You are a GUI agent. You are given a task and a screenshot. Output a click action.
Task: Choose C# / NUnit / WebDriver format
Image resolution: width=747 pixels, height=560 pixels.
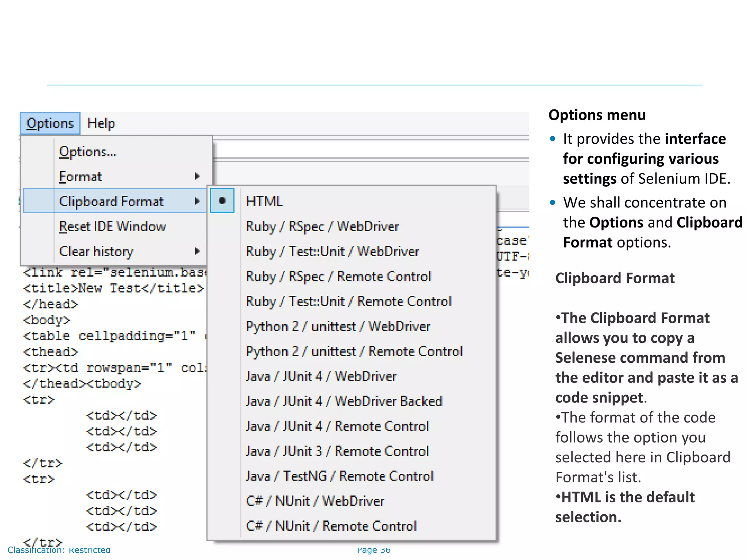[315, 501]
